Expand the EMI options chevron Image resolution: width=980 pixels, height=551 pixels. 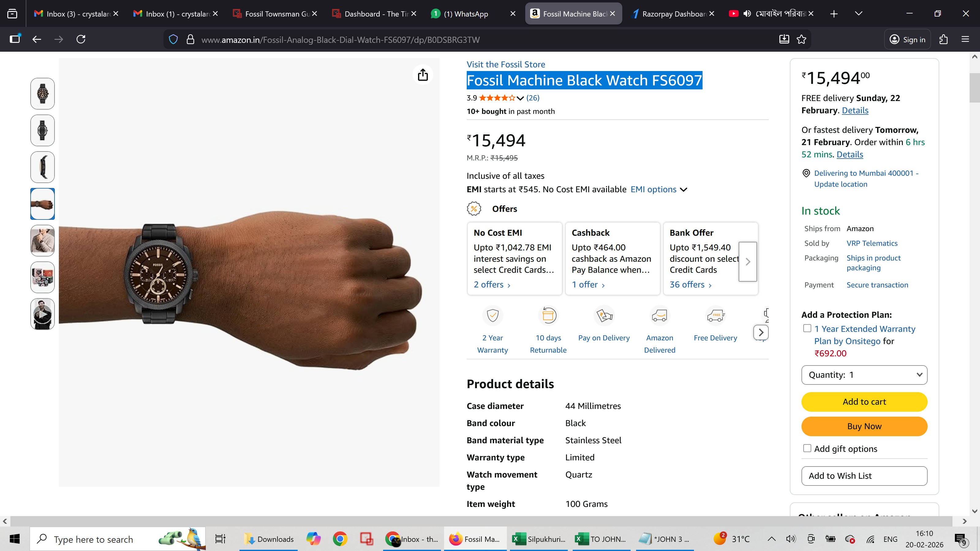point(684,189)
